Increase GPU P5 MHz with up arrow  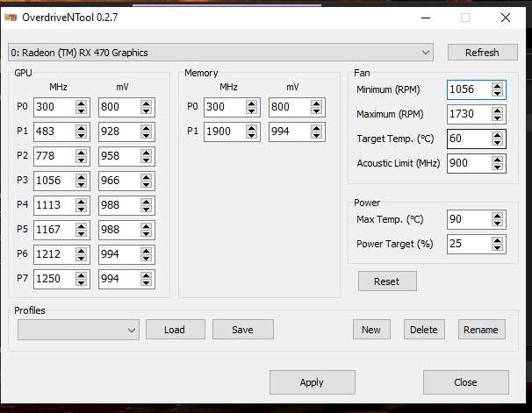coord(81,226)
